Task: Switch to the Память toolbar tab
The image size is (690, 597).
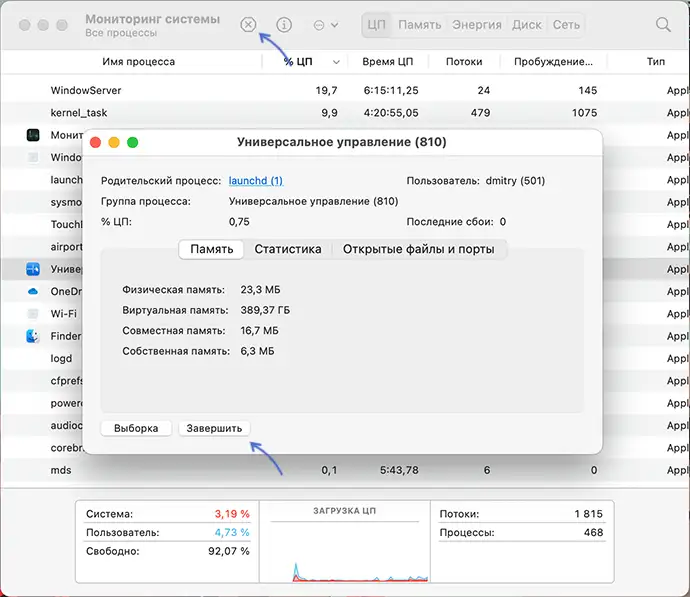Action: coord(419,25)
